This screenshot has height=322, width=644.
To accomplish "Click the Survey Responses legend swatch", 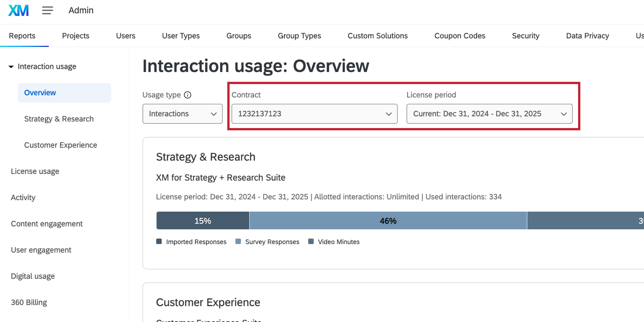I will tap(238, 242).
